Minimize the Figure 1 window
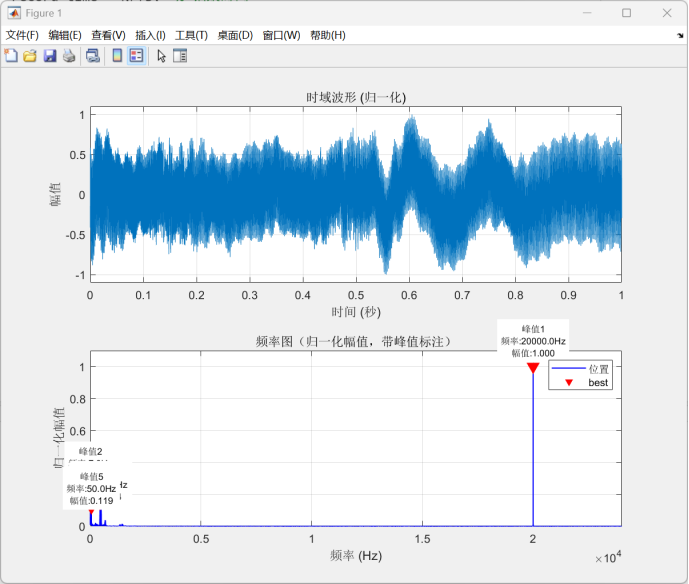 587,13
